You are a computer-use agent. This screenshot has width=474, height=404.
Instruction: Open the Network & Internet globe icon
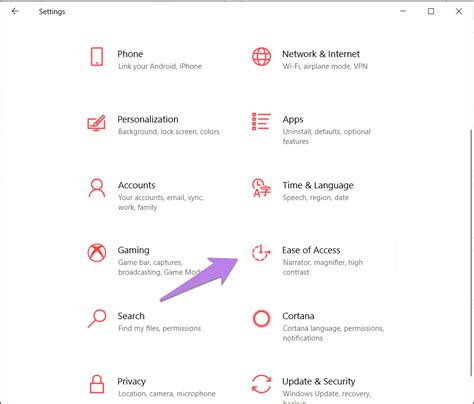pyautogui.click(x=261, y=56)
